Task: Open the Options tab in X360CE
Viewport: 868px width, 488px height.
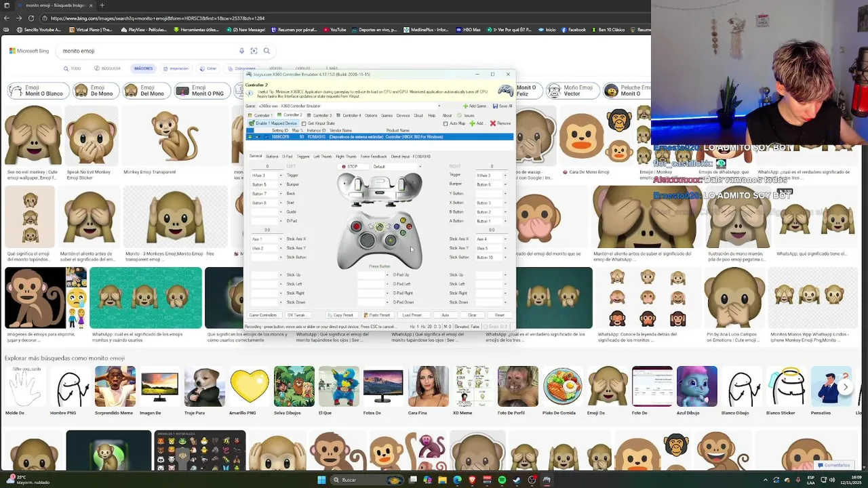Action: pos(371,115)
